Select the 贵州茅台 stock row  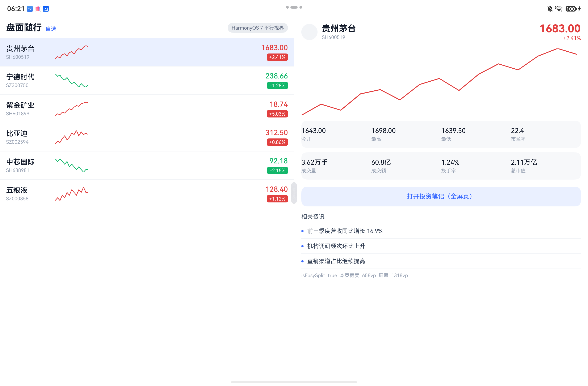[x=147, y=52]
